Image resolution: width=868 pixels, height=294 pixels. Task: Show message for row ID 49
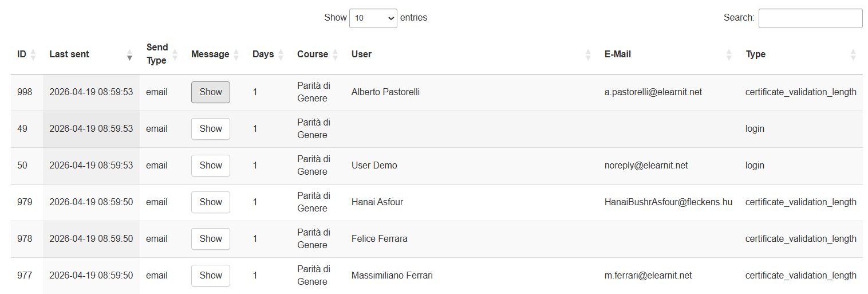tap(211, 129)
